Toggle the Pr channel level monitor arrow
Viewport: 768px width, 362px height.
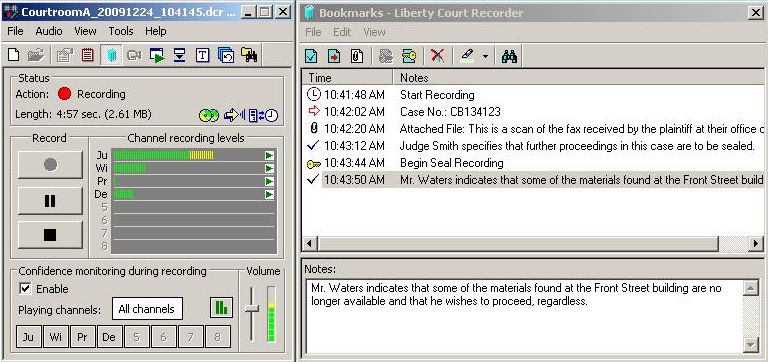[x=269, y=182]
